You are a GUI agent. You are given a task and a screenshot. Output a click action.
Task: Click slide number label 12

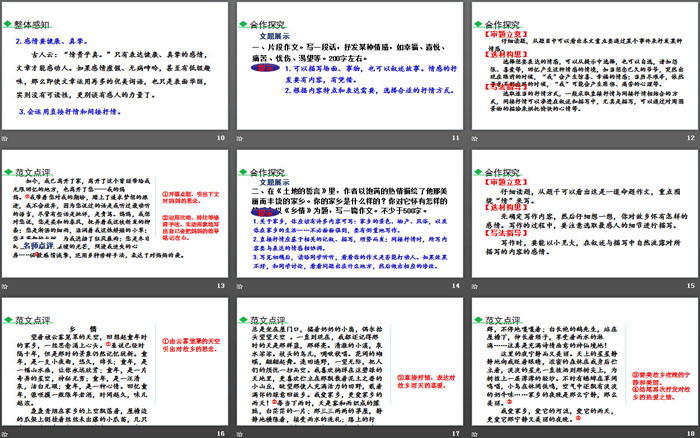pos(691,138)
